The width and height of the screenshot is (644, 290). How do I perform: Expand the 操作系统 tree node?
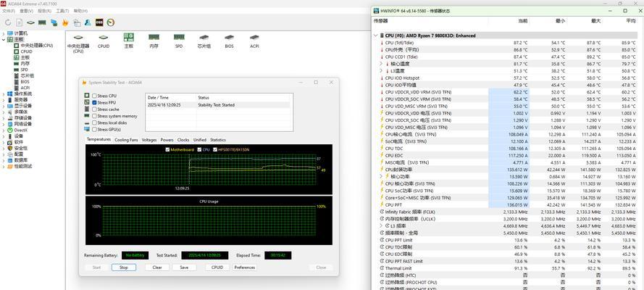(x=4, y=94)
